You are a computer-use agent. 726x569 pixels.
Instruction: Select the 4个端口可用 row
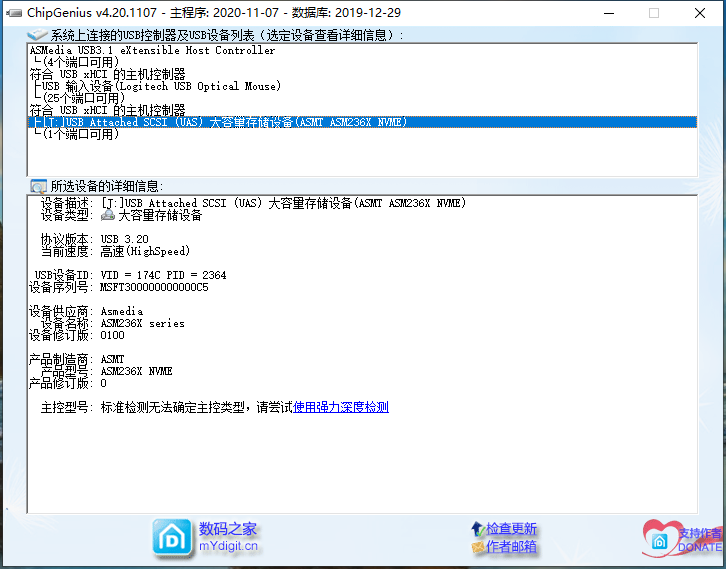click(362, 62)
